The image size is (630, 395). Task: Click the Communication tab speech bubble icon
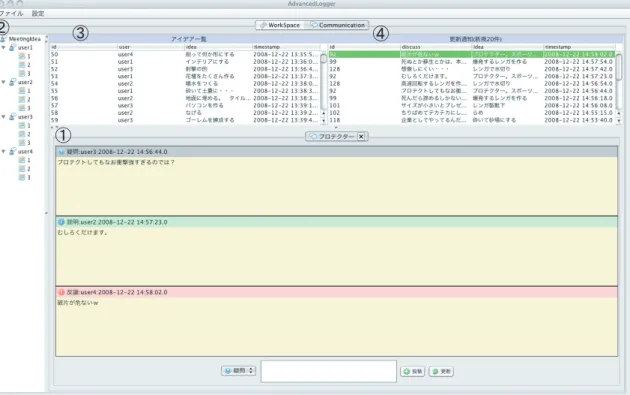(x=314, y=25)
